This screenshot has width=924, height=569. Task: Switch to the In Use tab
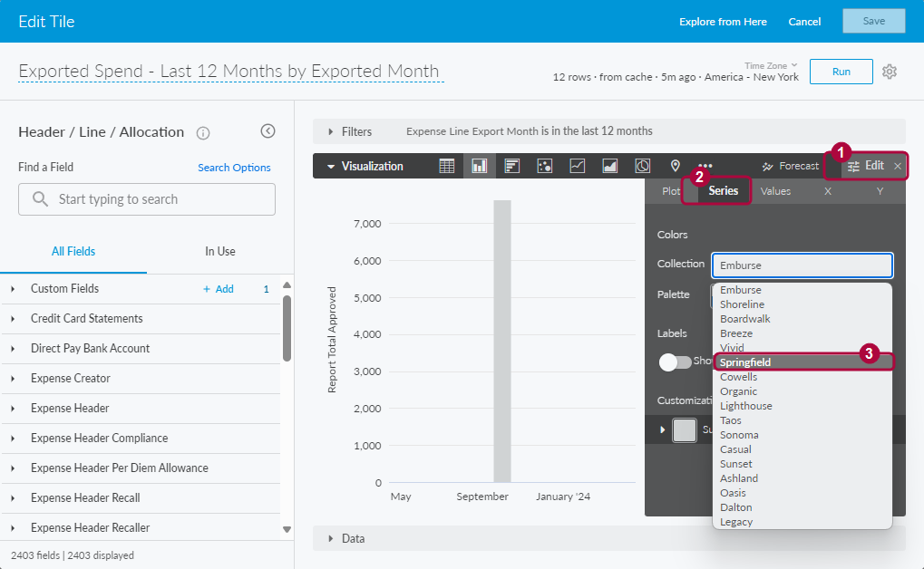219,251
